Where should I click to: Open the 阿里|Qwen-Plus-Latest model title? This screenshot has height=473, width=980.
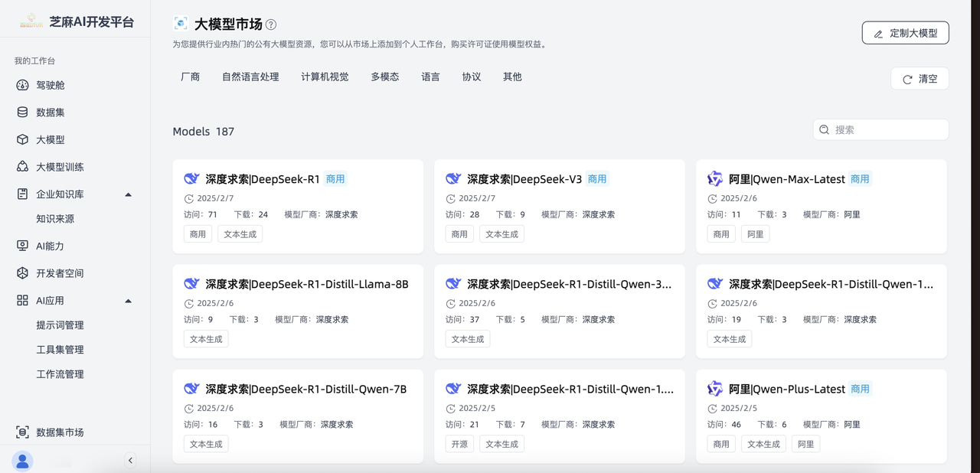(x=787, y=389)
